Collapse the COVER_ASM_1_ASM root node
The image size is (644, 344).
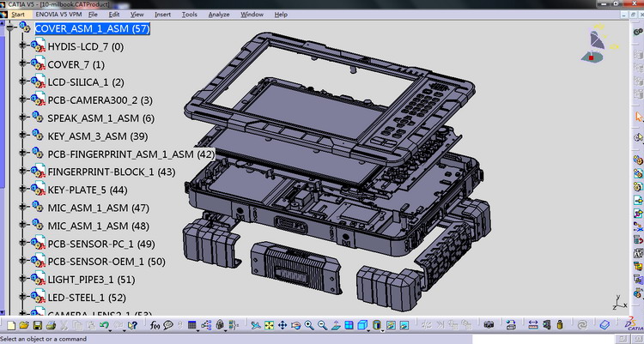(9, 27)
